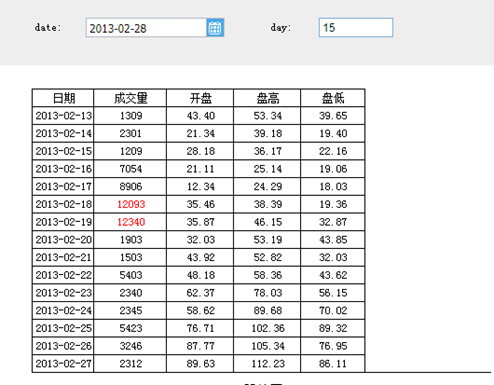The height and width of the screenshot is (385, 494).
Task: Select the date cell 2013-02-20
Action: (63, 240)
